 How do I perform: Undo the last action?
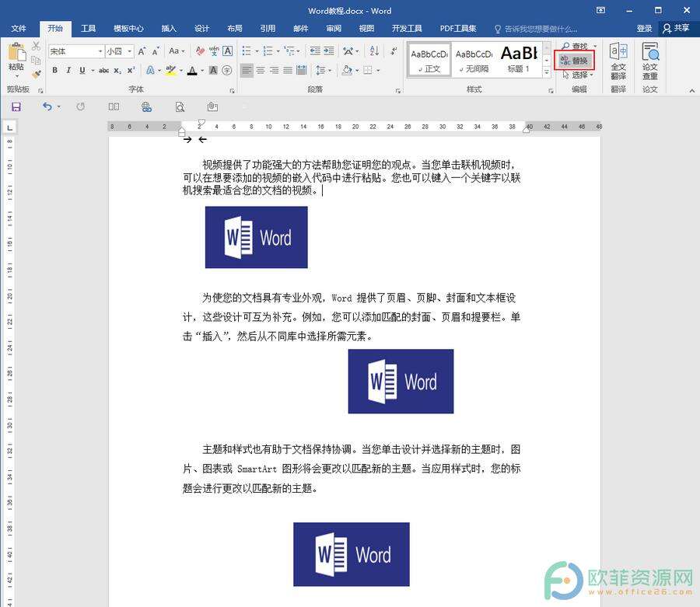pyautogui.click(x=47, y=107)
